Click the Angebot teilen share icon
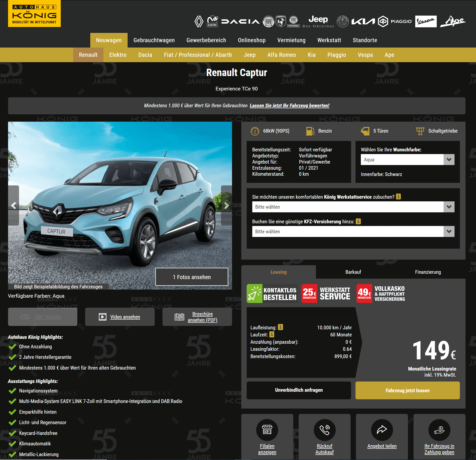Image resolution: width=476 pixels, height=460 pixels. pos(382,430)
